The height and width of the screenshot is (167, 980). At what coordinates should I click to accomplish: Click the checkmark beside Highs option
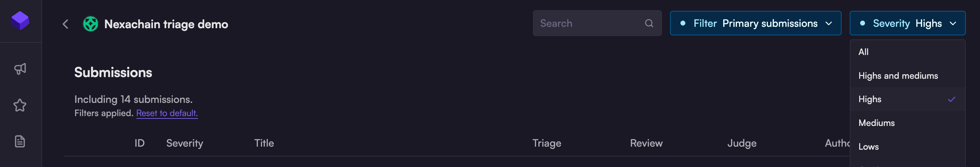point(952,99)
